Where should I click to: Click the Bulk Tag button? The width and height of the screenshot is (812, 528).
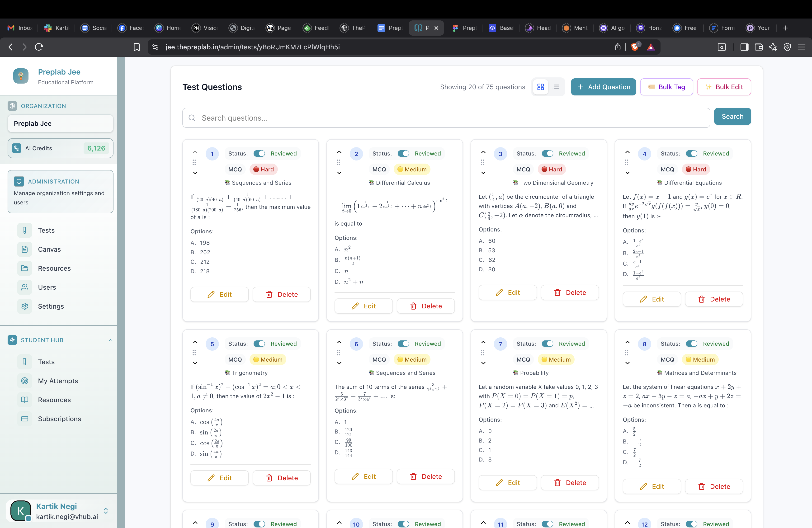click(666, 87)
